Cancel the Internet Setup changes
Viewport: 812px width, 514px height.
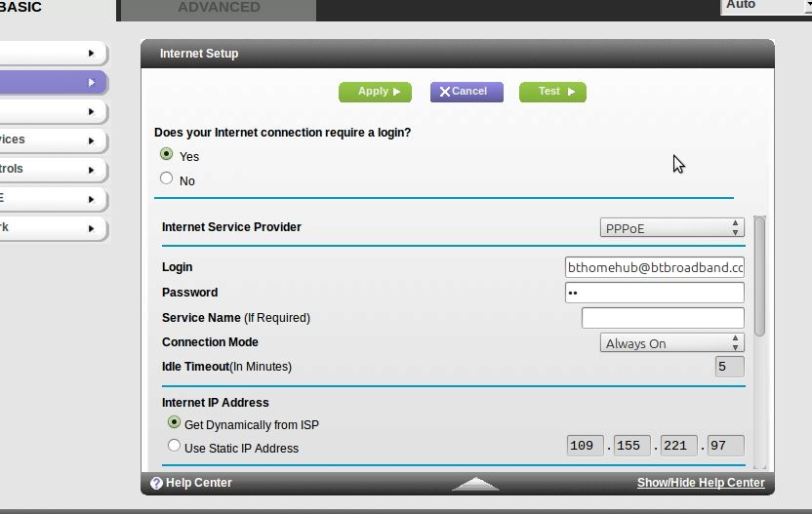pyautogui.click(x=467, y=92)
